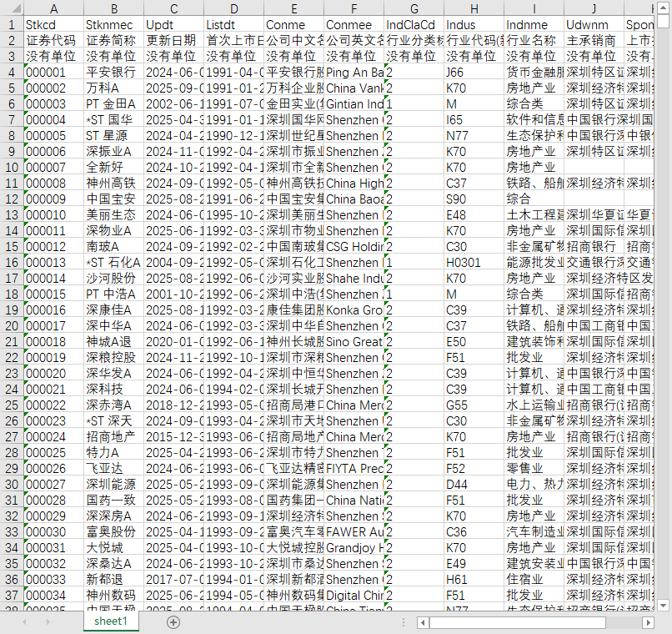Select cell 平安银行 in column B
Image resolution: width=672 pixels, height=634 pixels.
tap(114, 72)
